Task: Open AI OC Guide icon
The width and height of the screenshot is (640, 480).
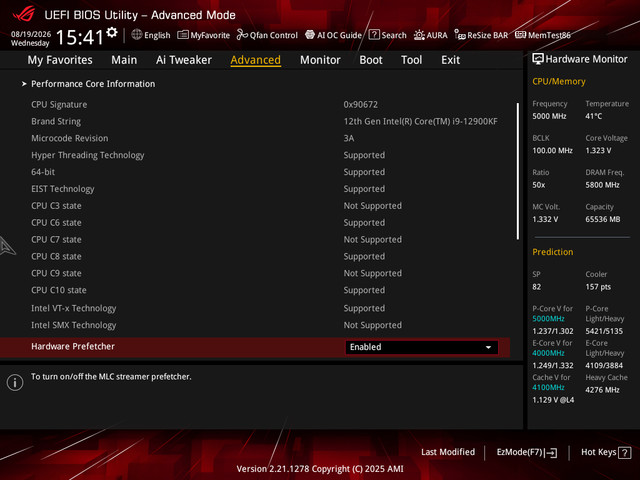Action: pyautogui.click(x=310, y=35)
